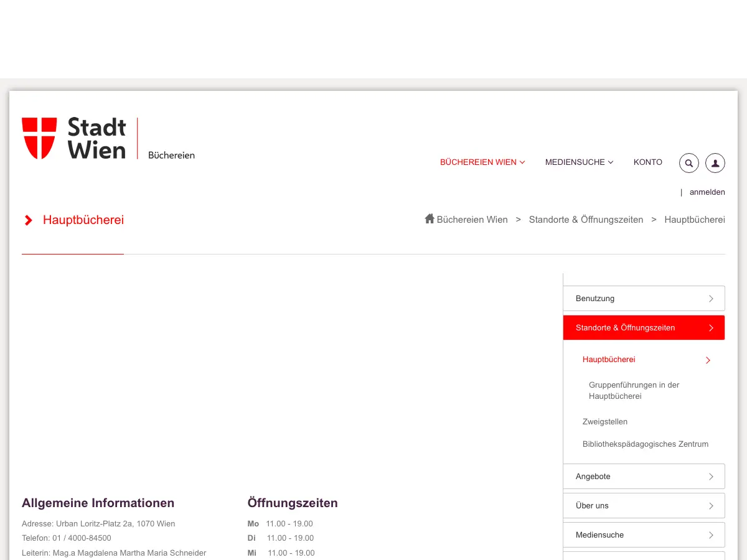
Task: Click the Telefon 01 / 4000-84500 text
Action: pos(67,538)
